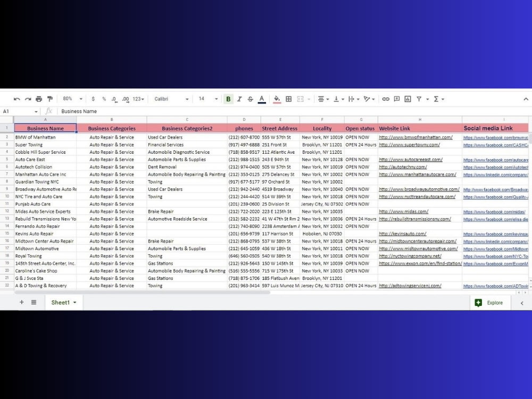Show side panel with left chevron
The height and width of the screenshot is (399, 532).
[522, 303]
